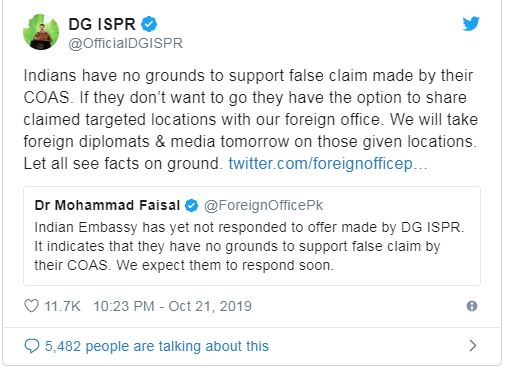Like the tweet via heart icon
This screenshot has width=512, height=371.
[x=31, y=306]
